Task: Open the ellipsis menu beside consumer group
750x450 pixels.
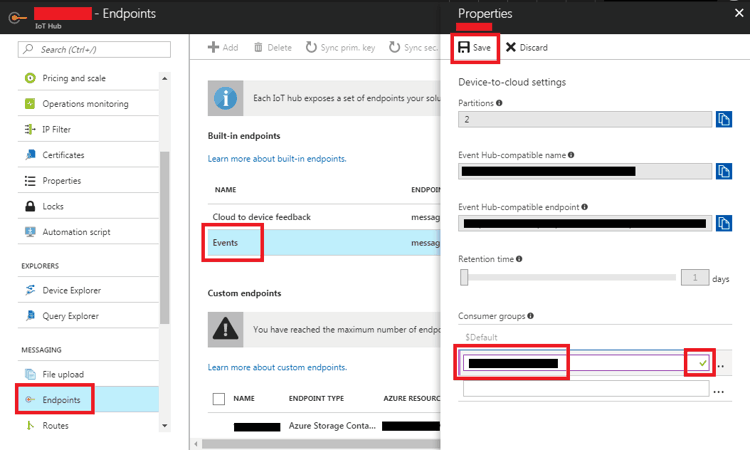Action: pos(720,362)
